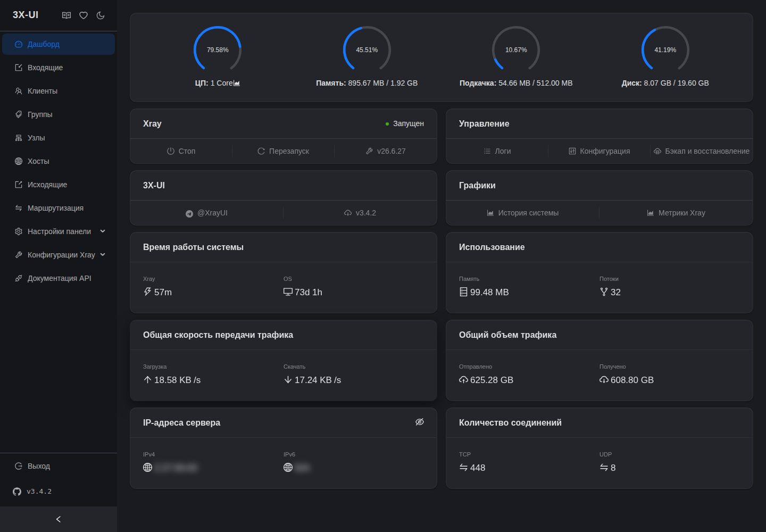Click the download arrow near 17.24 KB/s
The width and height of the screenshot is (766, 532).
(x=288, y=380)
